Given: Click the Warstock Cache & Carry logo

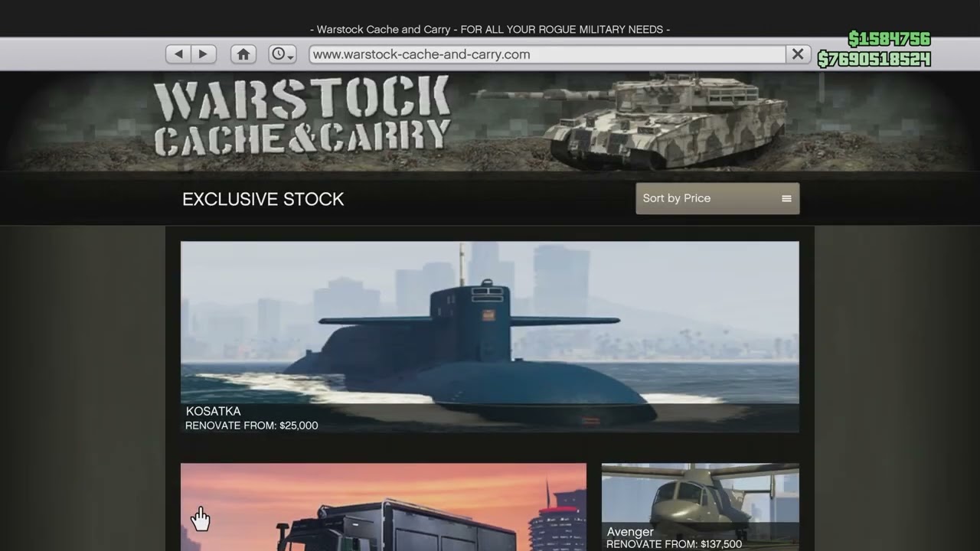Looking at the screenshot, I should tap(302, 116).
